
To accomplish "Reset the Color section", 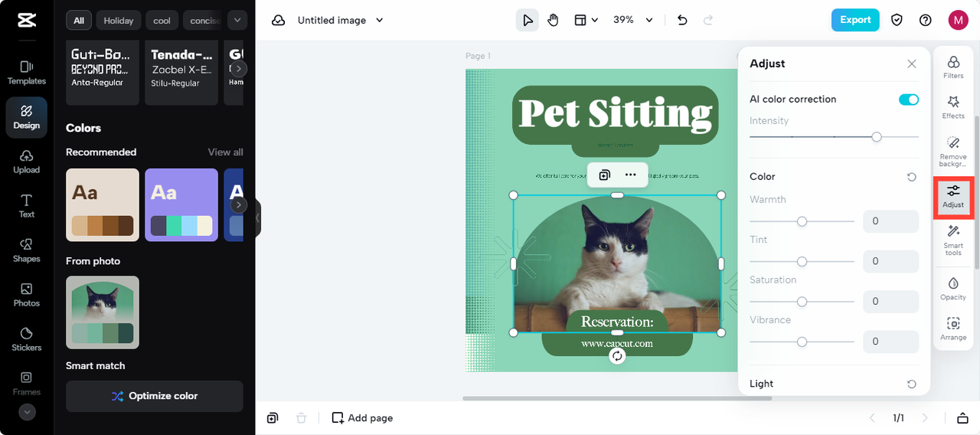I will tap(912, 177).
